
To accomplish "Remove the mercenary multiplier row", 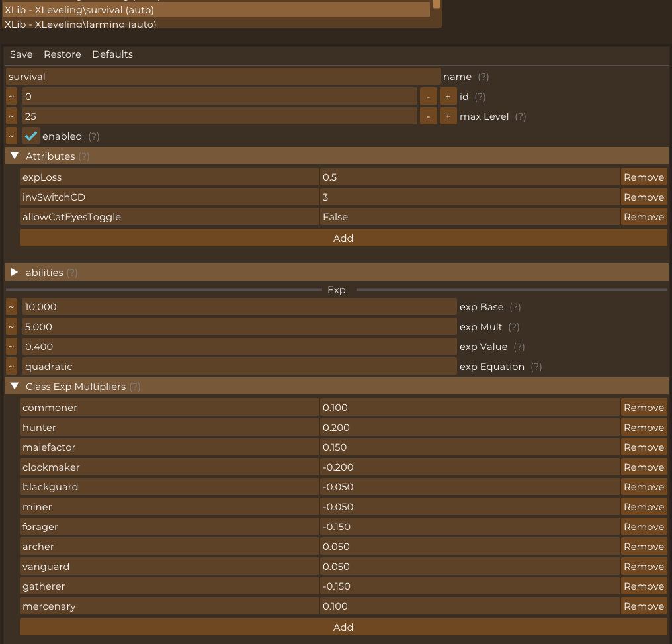I will click(644, 606).
